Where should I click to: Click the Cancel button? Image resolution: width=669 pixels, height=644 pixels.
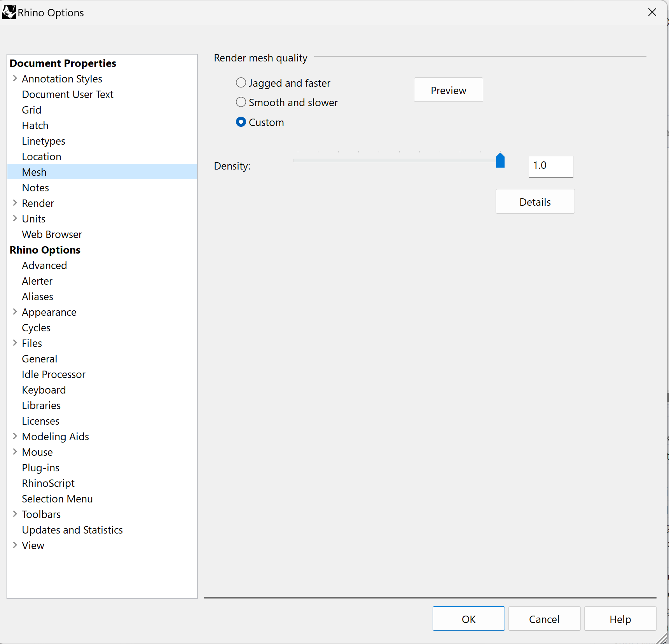(x=544, y=619)
